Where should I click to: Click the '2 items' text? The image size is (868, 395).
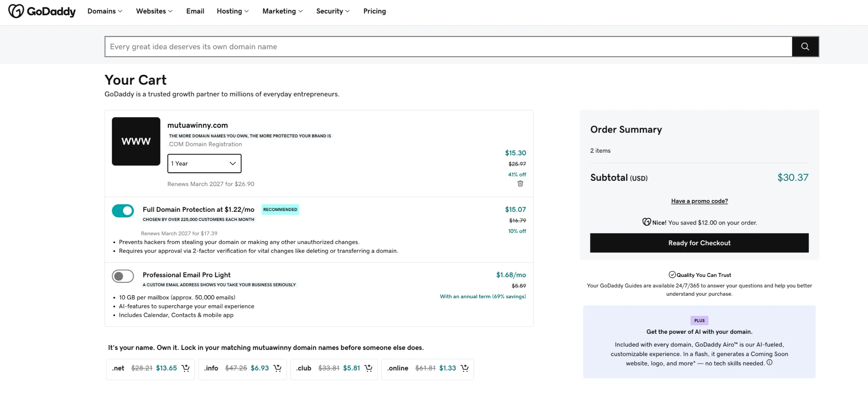point(600,151)
